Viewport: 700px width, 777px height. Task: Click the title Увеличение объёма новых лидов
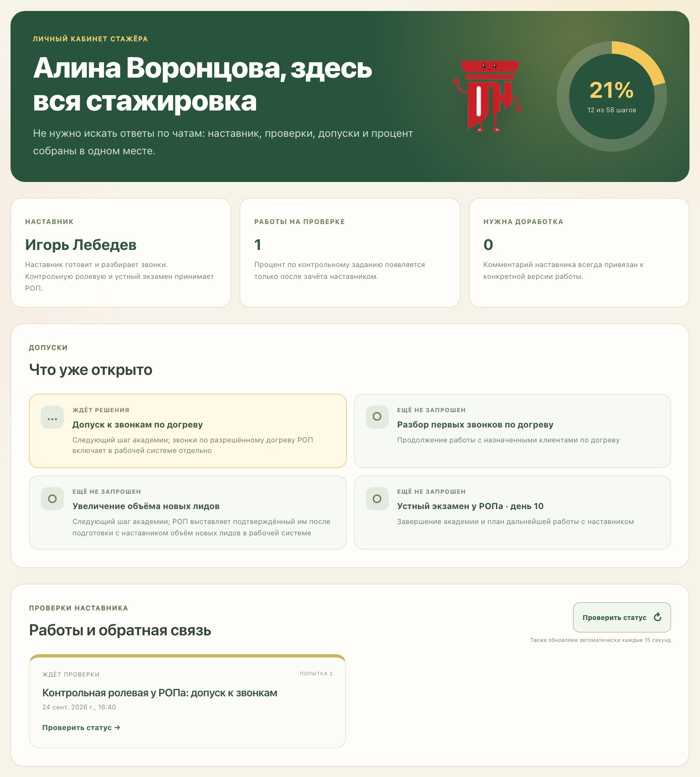146,506
